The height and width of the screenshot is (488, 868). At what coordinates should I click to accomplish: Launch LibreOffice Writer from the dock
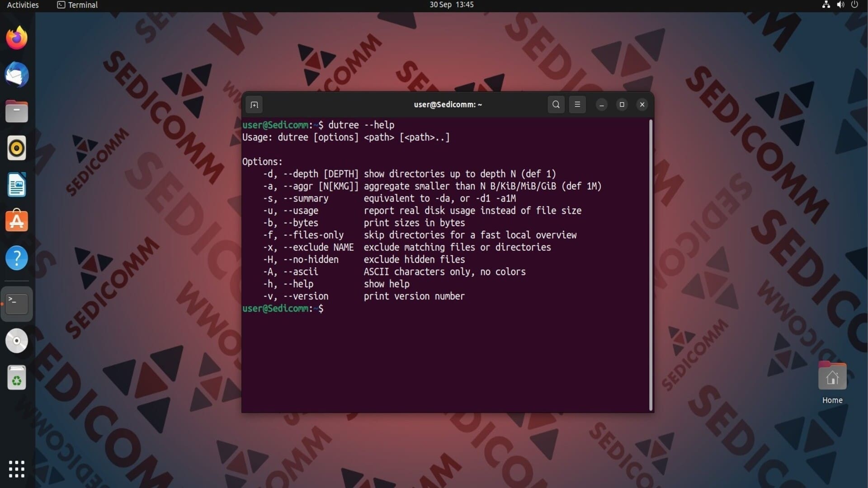tap(17, 185)
